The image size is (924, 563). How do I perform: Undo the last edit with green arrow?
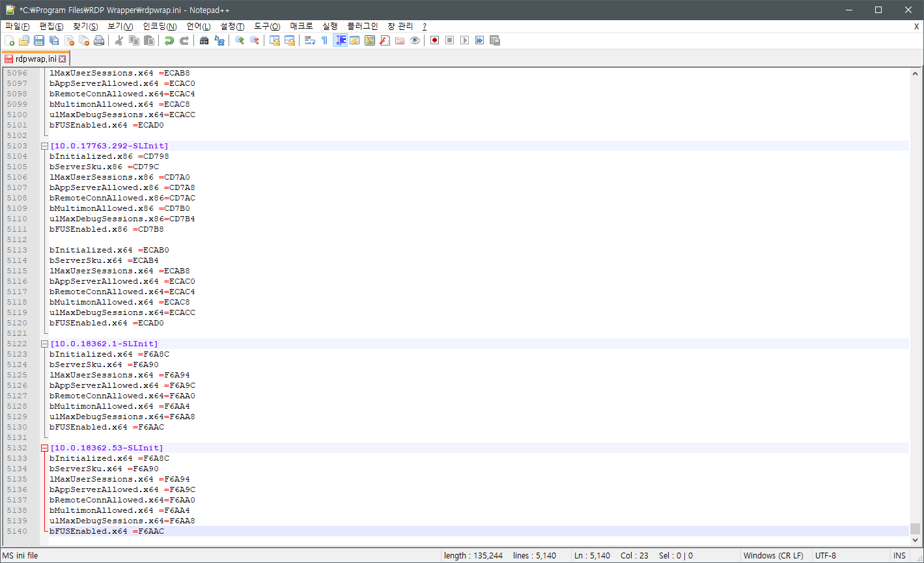click(x=169, y=40)
